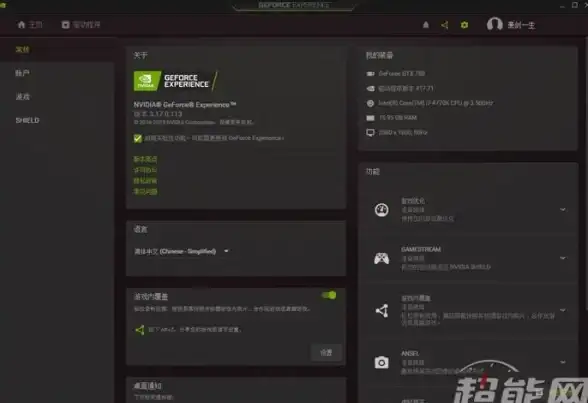Viewport: 588px width, 403px height.
Task: Click the NVIDIA GeForce Experience logo
Action: pyautogui.click(x=176, y=81)
